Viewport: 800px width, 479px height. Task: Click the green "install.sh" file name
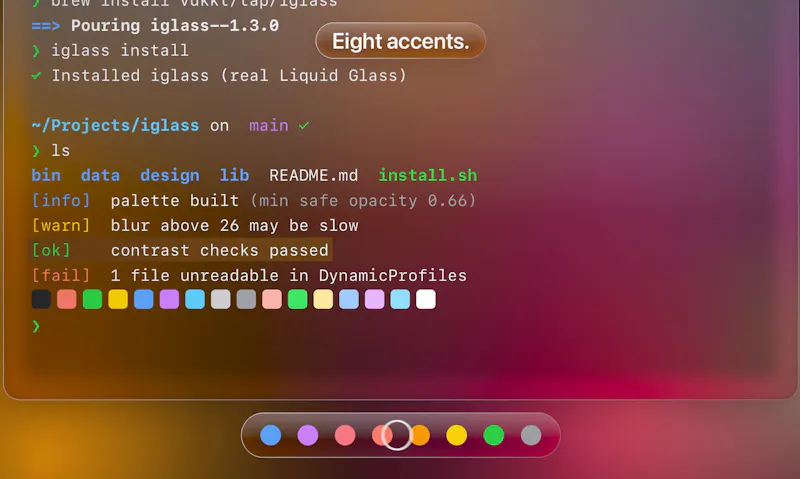pos(428,175)
